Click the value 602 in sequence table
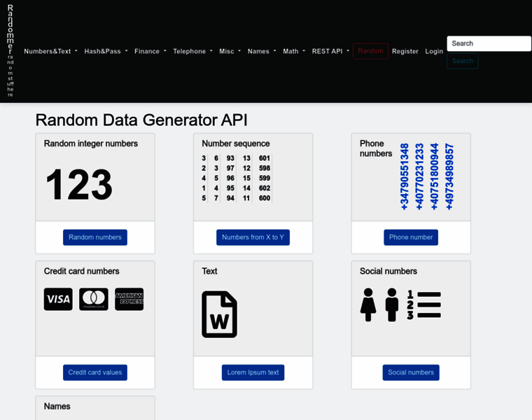 265,188
